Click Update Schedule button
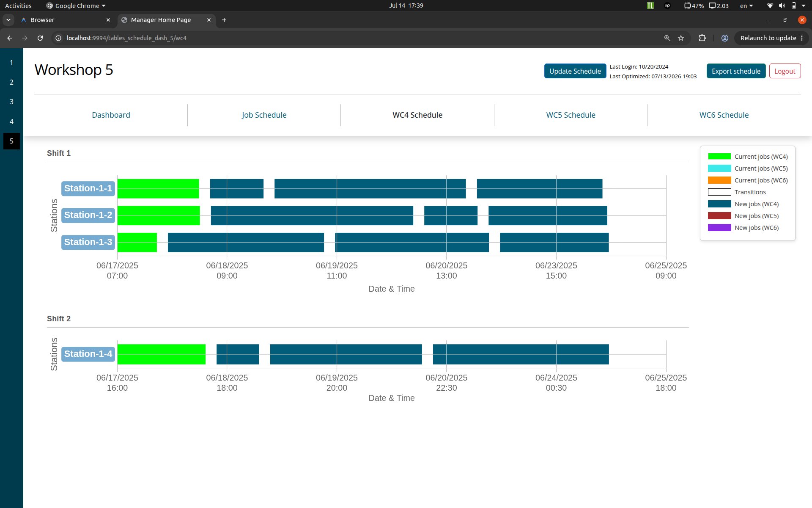812x508 pixels. 575,71
